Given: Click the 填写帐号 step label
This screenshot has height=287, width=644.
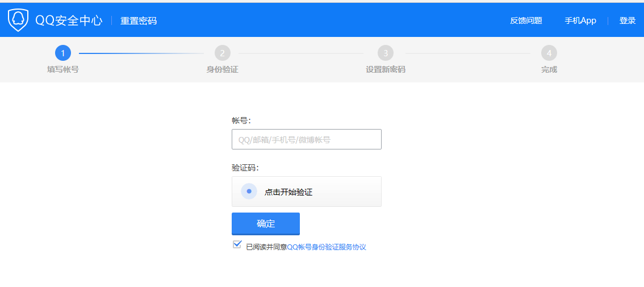Looking at the screenshot, I should point(63,69).
